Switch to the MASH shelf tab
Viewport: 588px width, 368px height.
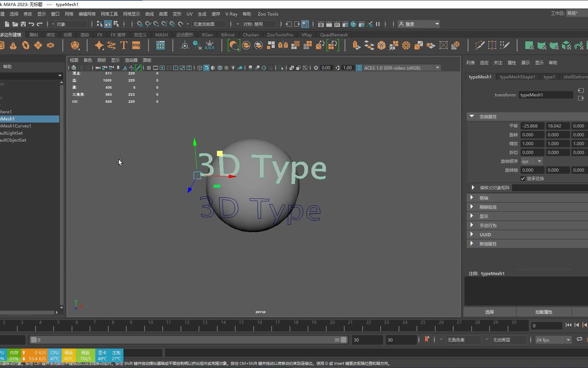tap(162, 35)
